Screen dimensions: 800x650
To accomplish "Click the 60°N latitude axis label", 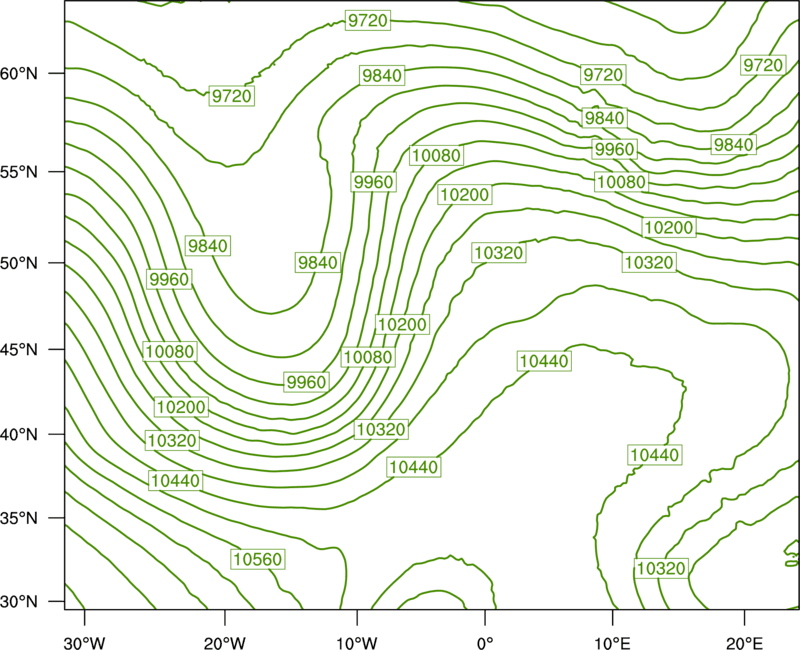I will coord(19,73).
